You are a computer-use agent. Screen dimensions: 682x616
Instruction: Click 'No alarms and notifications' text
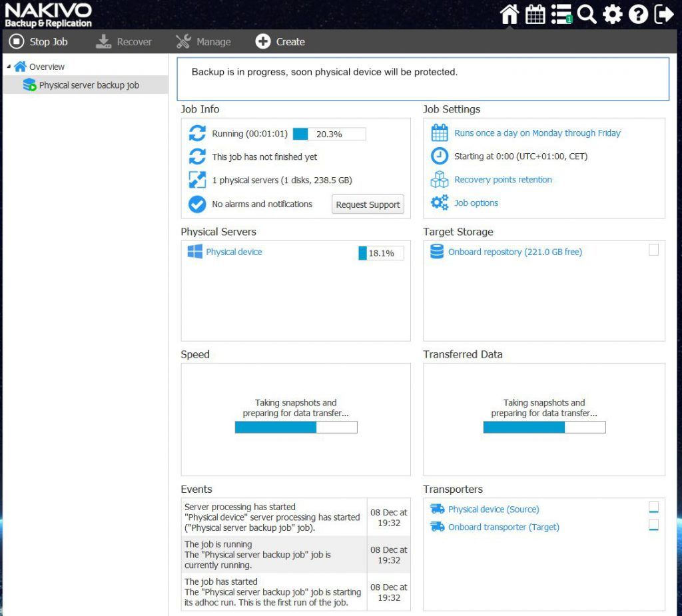coord(262,204)
